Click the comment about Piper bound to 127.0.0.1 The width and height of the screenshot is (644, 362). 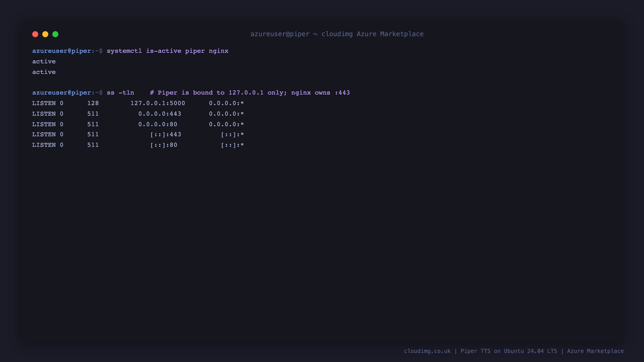coord(250,93)
